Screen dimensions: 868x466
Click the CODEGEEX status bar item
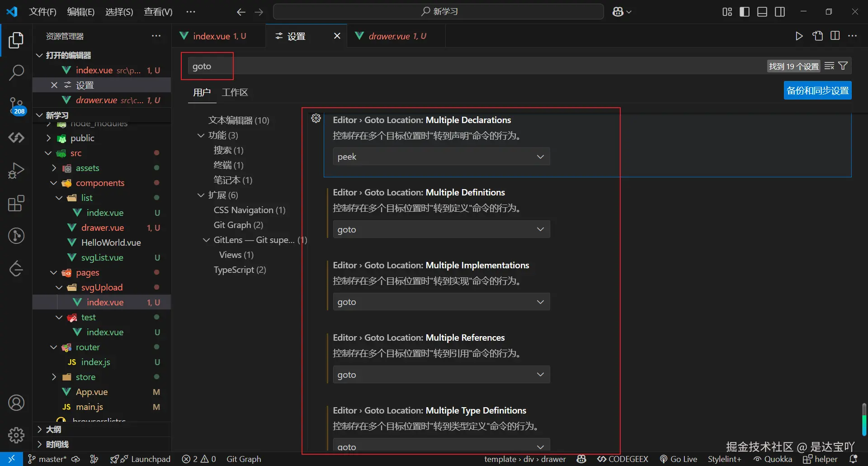pos(623,459)
